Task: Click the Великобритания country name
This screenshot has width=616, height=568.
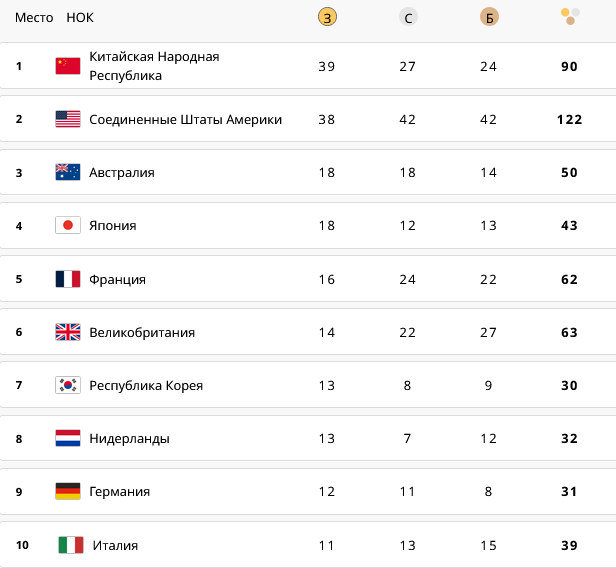Action: pyautogui.click(x=142, y=332)
